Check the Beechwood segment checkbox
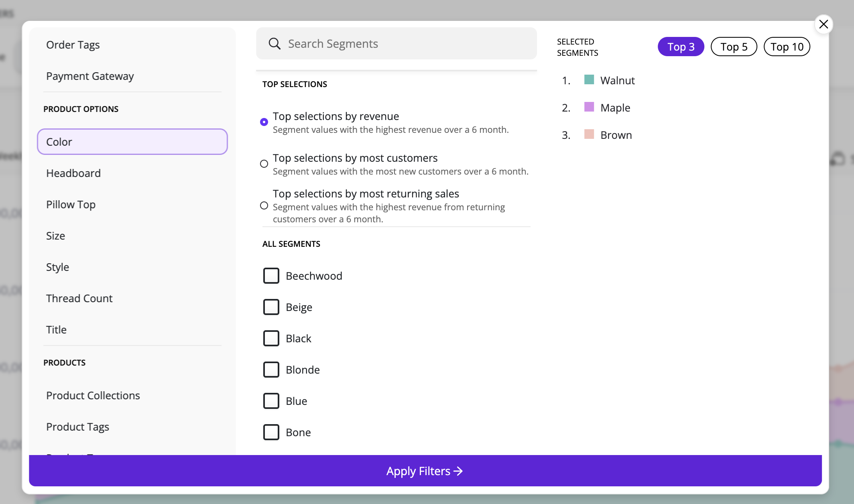Viewport: 854px width, 504px height. coord(271,276)
